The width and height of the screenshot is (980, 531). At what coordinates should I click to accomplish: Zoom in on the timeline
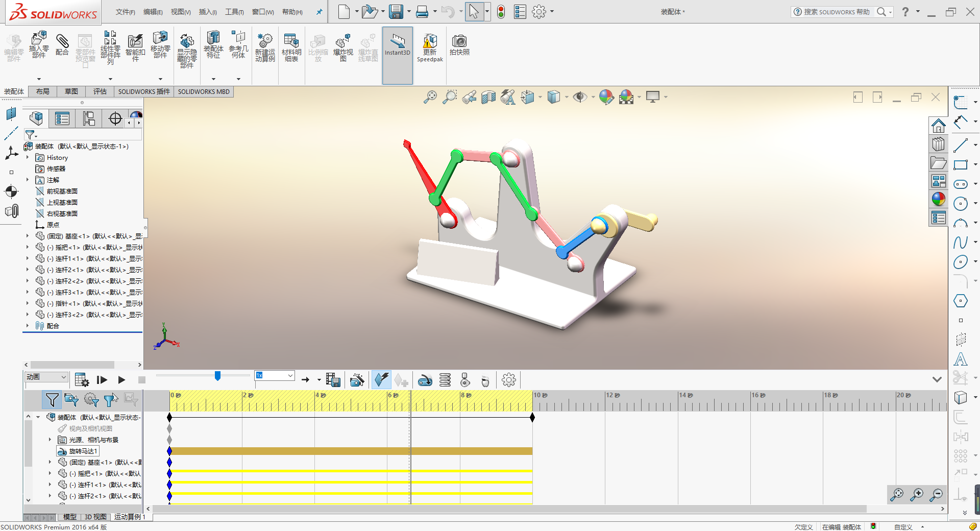pos(917,494)
